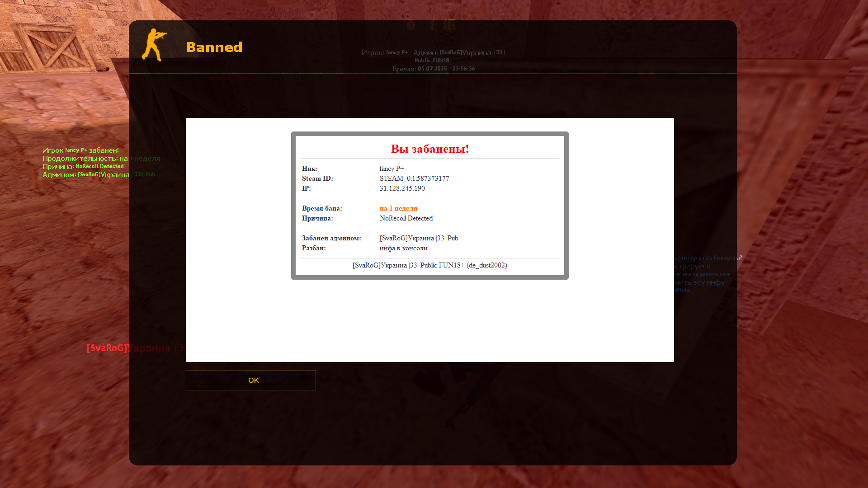Click the 'svarog-gamecs.com' site text at right

pyautogui.click(x=706, y=274)
